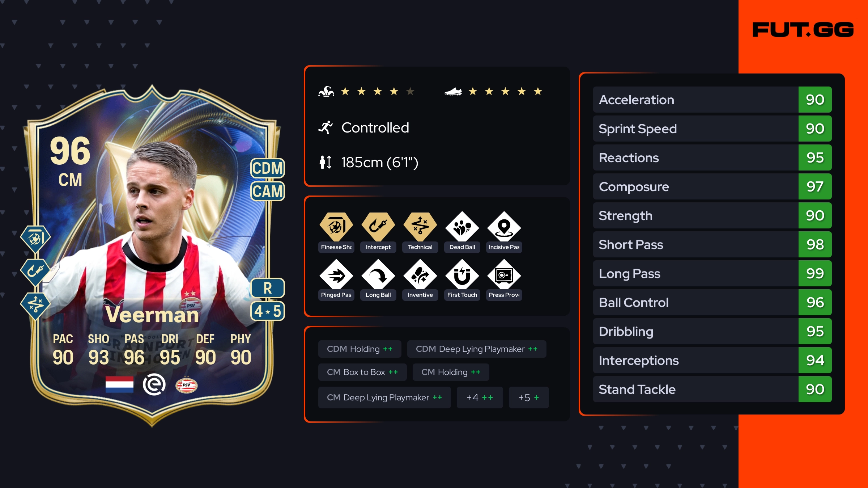Click the Incisive Pass playstyle icon

504,227
